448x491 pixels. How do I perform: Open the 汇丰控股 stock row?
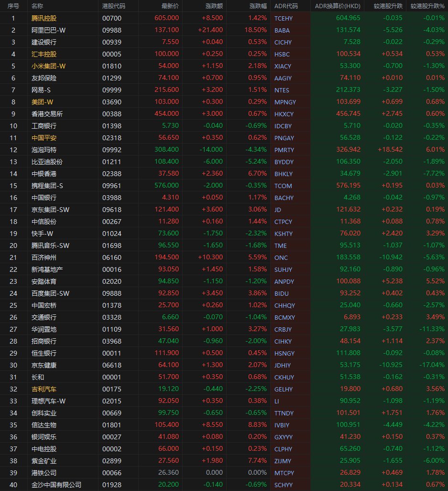pos(224,54)
